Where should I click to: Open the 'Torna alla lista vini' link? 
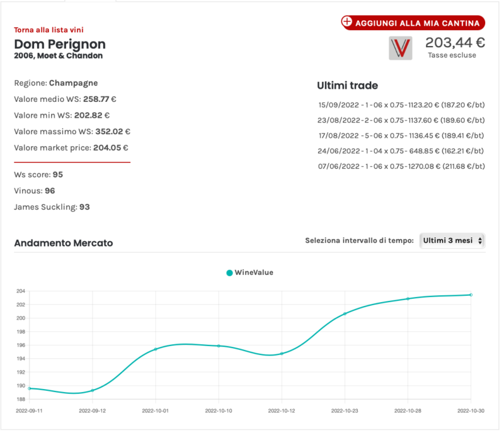[49, 30]
